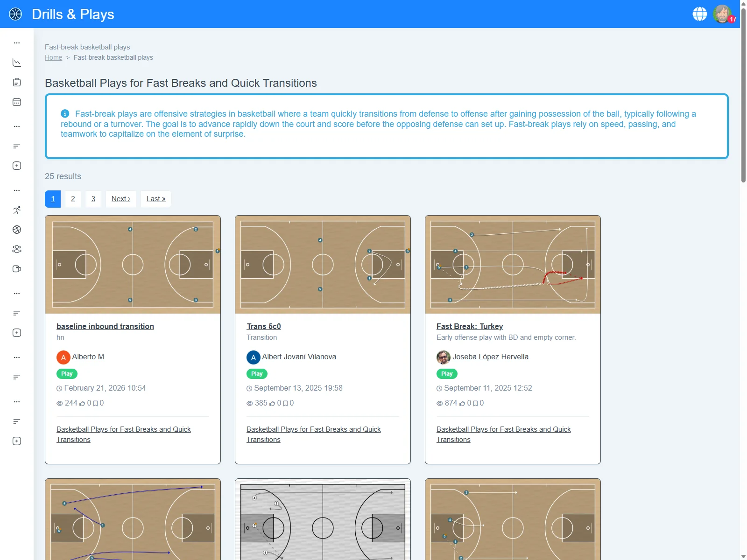747x560 pixels.
Task: Go to page 2 of results
Action: pyautogui.click(x=73, y=199)
